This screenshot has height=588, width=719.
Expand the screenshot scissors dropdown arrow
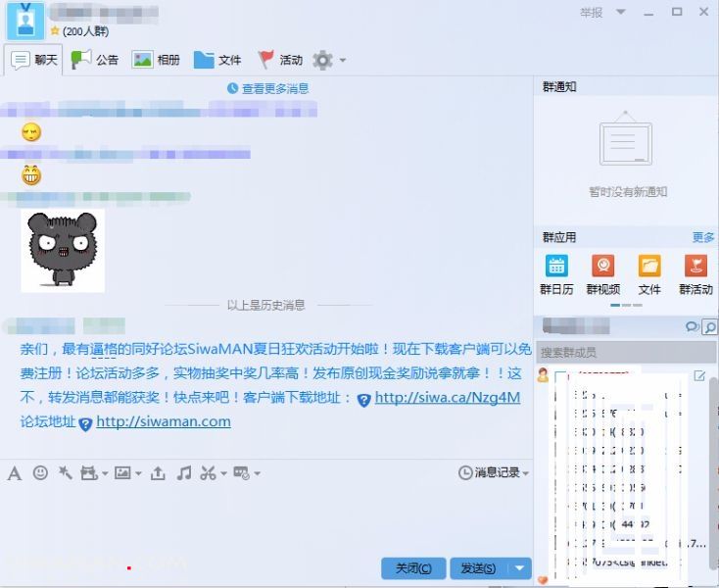[223, 474]
